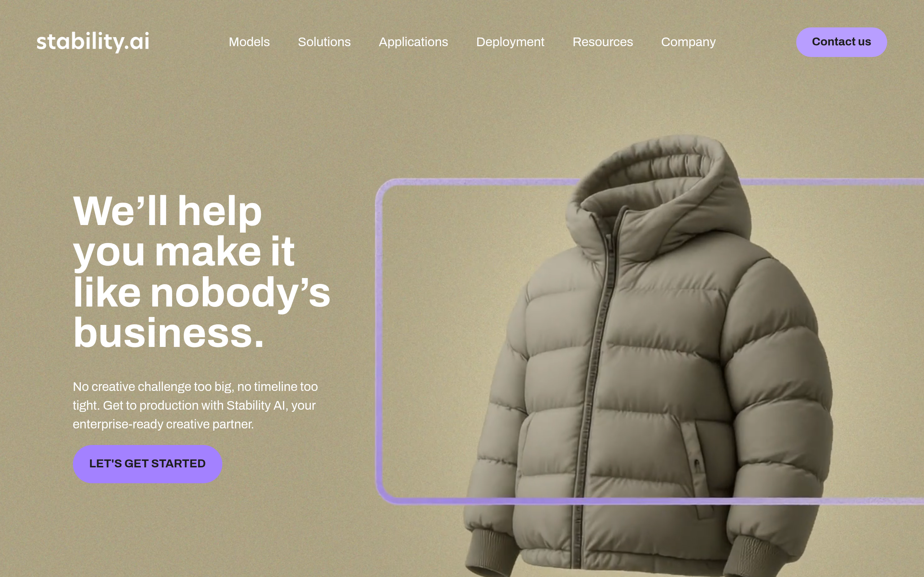Expand the Resources navigation item
This screenshot has width=924, height=577.
602,42
